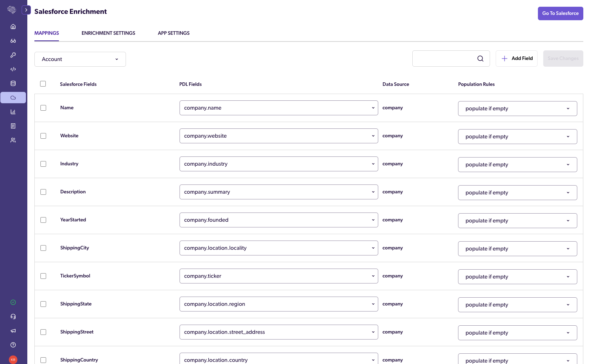Open the Account object dropdown
The height and width of the screenshot is (364, 589).
80,59
